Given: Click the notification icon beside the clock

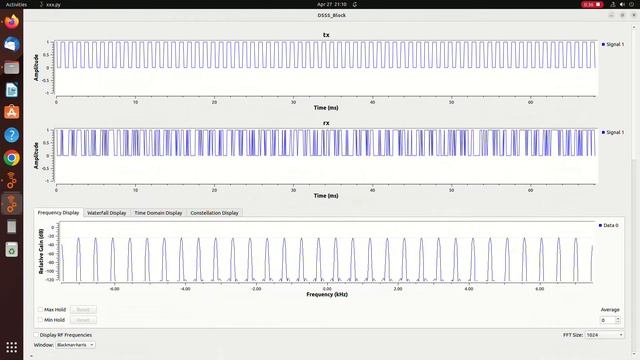Looking at the screenshot, I should [355, 4].
